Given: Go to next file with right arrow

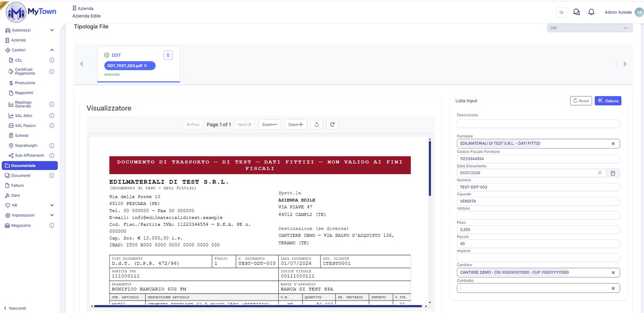Looking at the screenshot, I should point(625,64).
